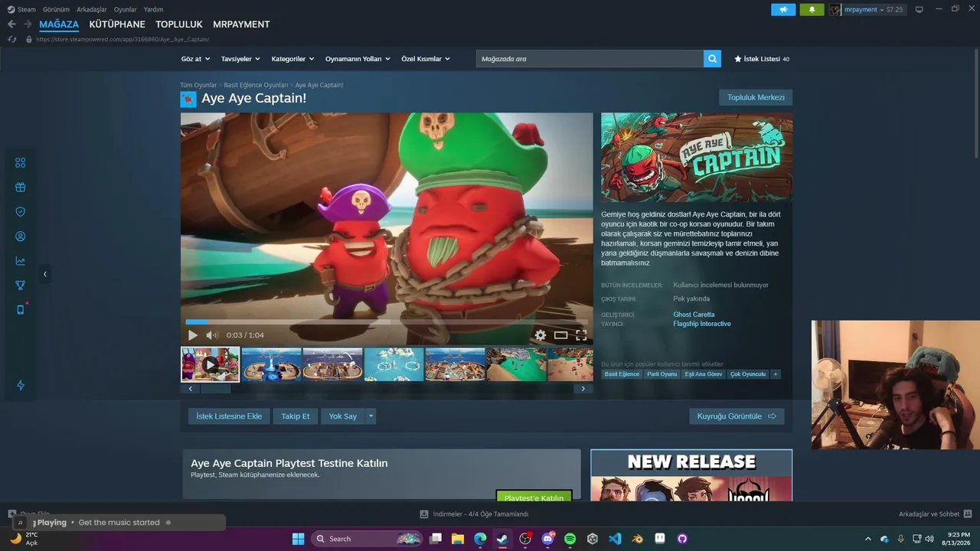Open the grid icon in the left sidebar
Viewport: 980px width, 551px height.
pyautogui.click(x=21, y=163)
